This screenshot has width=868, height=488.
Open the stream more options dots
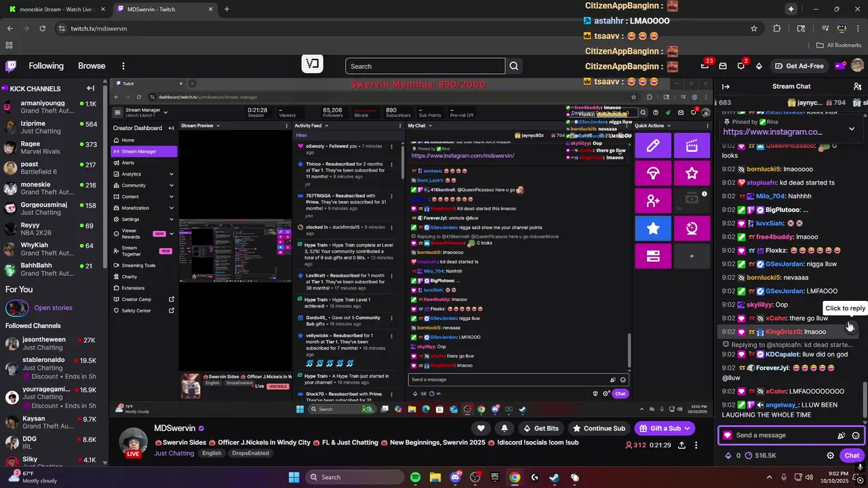coord(696,445)
